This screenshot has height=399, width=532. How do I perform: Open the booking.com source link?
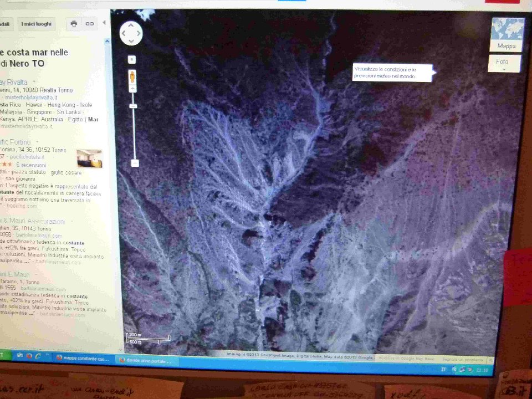pyautogui.click(x=22, y=206)
